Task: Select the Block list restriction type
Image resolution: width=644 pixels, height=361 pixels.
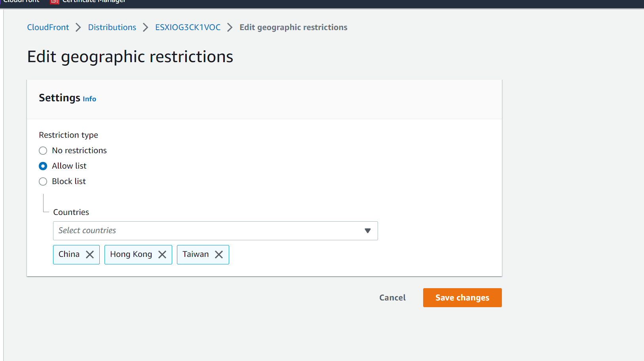Action: (43, 181)
